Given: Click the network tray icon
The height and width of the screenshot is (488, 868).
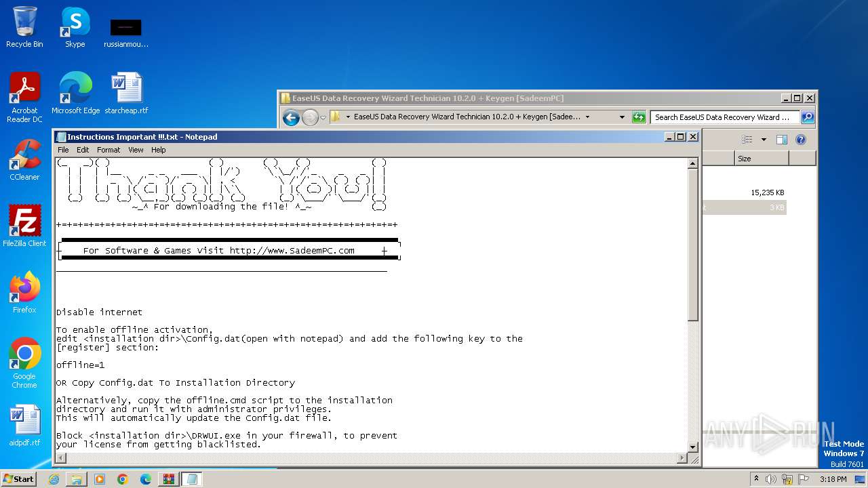Looking at the screenshot, I should pyautogui.click(x=787, y=479).
